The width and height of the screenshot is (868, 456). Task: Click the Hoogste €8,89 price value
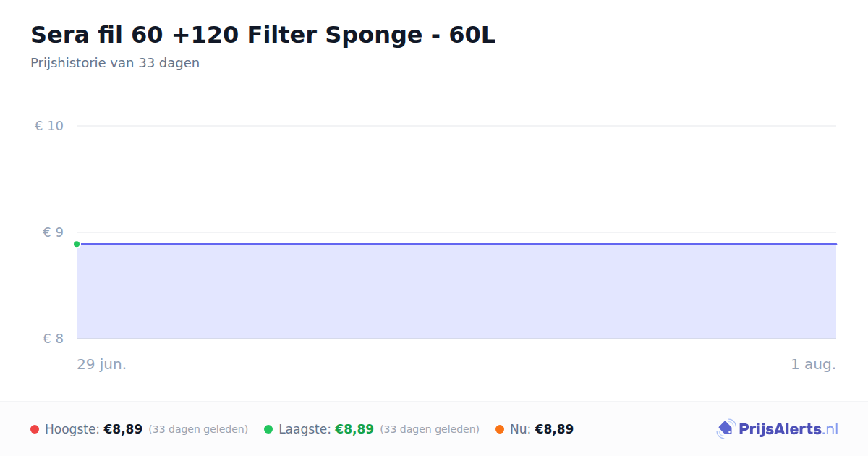pyautogui.click(x=123, y=429)
